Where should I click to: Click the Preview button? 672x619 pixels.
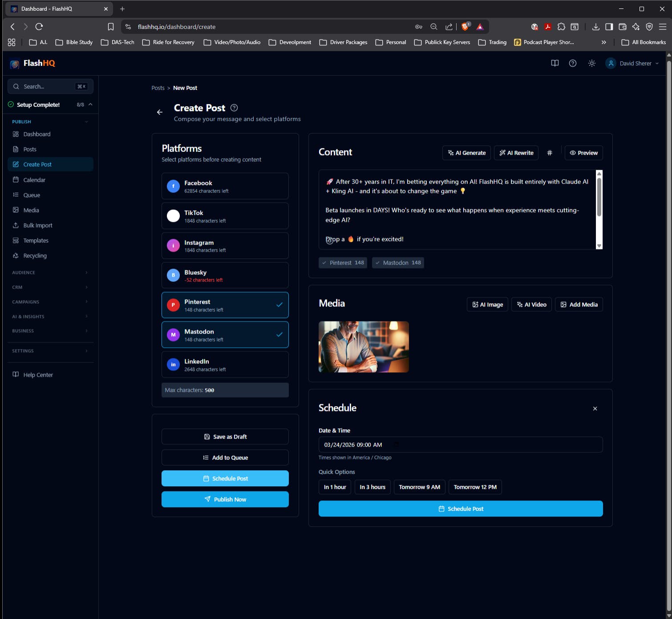(584, 153)
